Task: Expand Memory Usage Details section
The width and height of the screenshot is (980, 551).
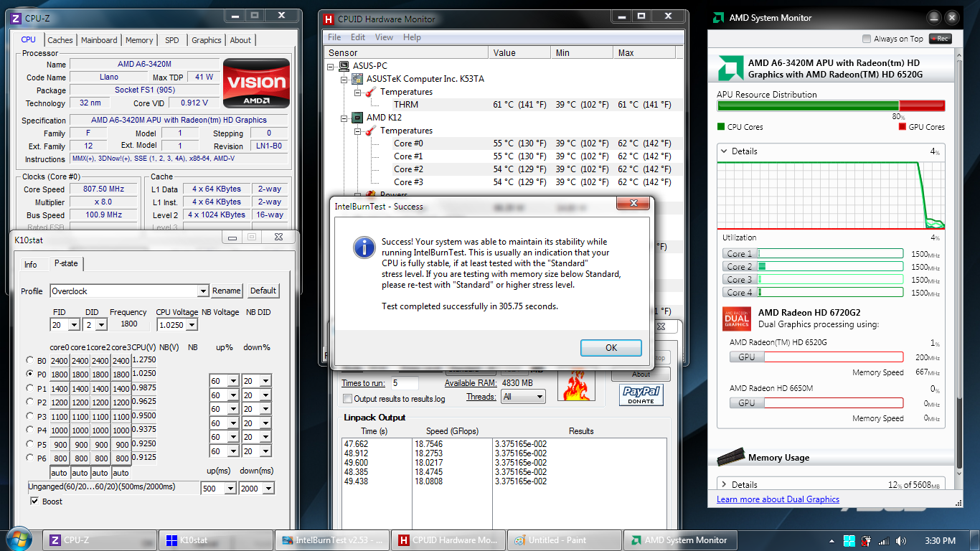Action: pos(723,484)
